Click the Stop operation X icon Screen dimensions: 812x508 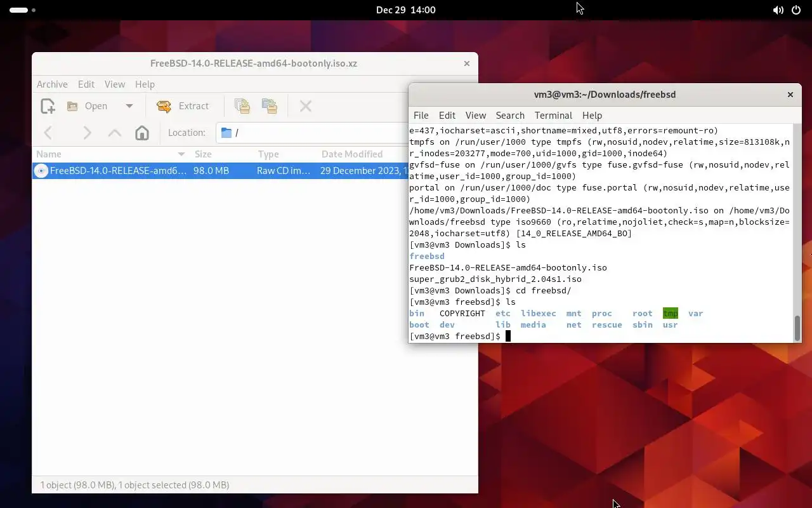click(305, 106)
